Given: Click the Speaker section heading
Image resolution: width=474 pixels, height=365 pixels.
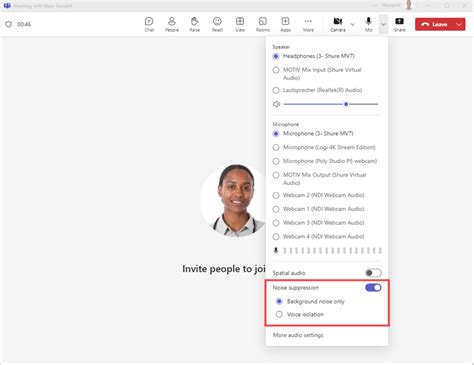Looking at the screenshot, I should click(x=281, y=47).
